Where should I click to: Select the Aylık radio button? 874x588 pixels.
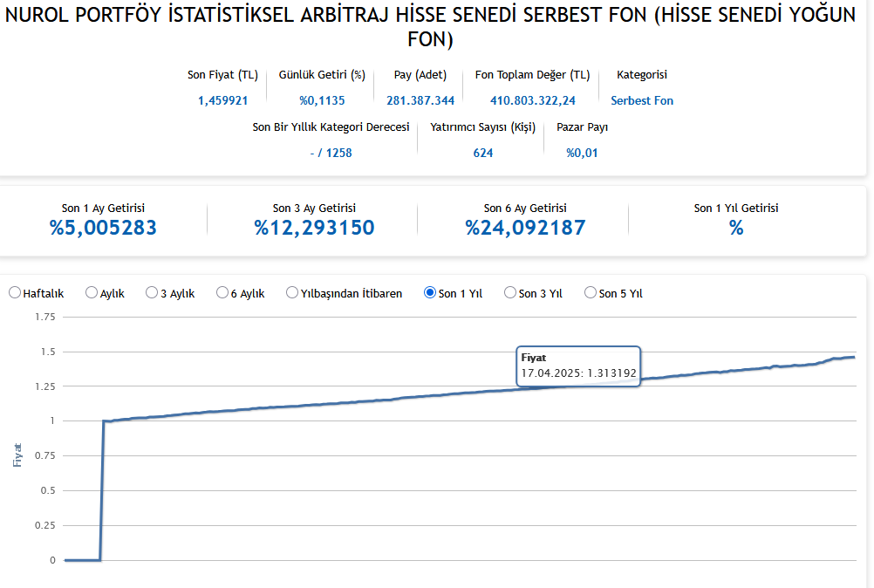tap(92, 293)
